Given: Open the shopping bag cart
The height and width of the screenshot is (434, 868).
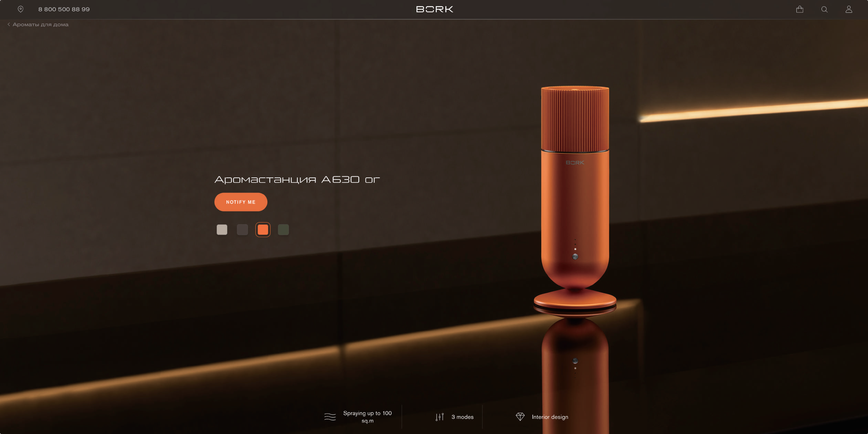Looking at the screenshot, I should pos(800,9).
